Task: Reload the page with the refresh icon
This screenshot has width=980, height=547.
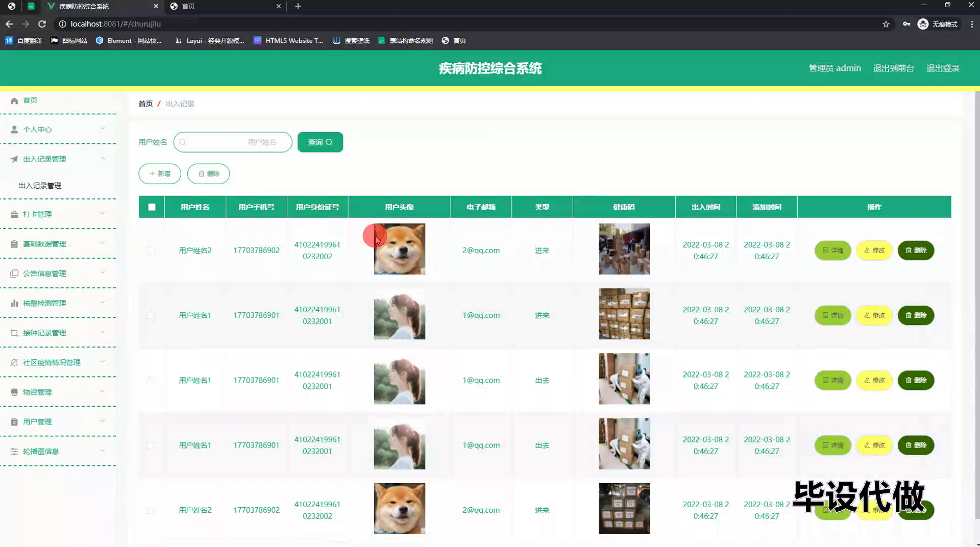Action: [x=42, y=24]
